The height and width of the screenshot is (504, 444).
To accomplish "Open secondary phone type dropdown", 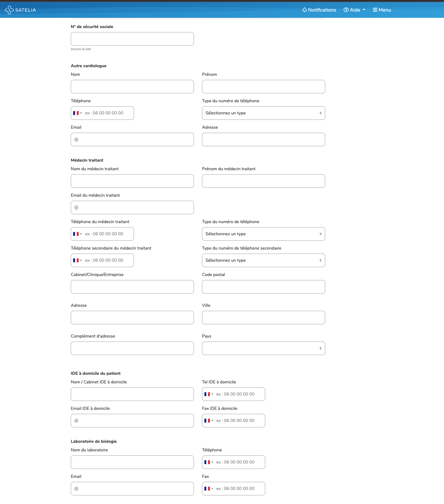I will click(263, 260).
